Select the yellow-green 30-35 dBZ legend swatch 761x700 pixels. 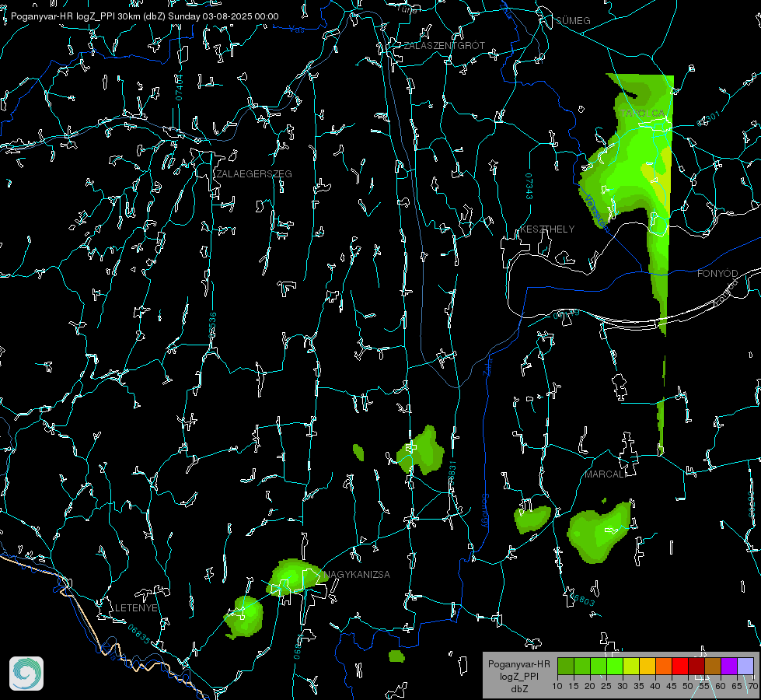tap(631, 666)
